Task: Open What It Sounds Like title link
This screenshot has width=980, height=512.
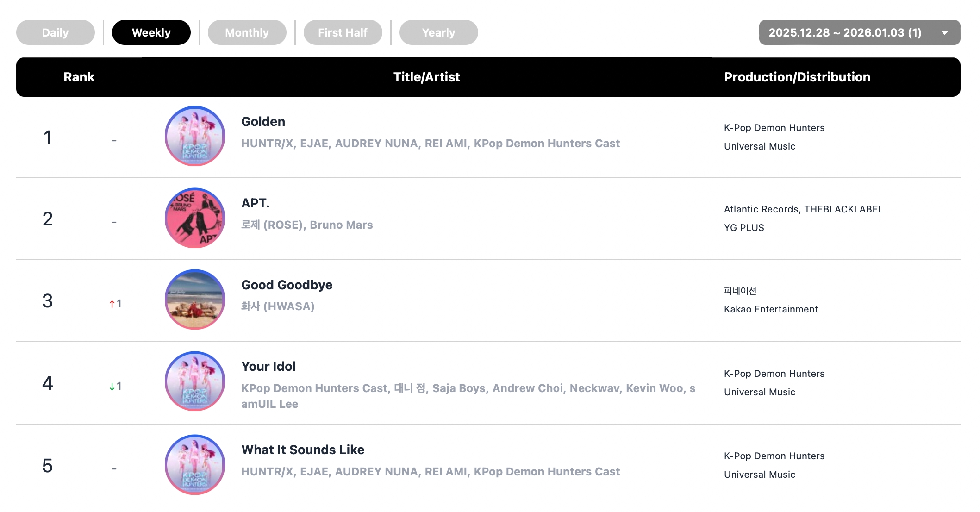Action: click(303, 450)
